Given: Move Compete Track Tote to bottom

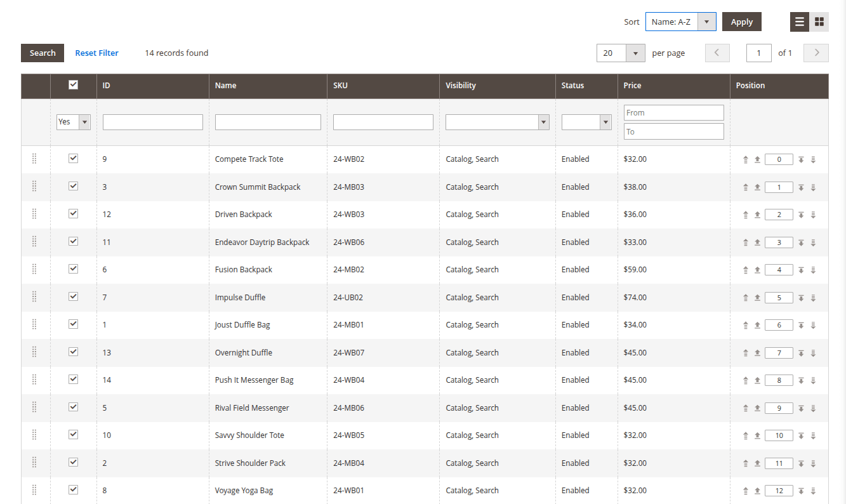Looking at the screenshot, I should pos(813,160).
